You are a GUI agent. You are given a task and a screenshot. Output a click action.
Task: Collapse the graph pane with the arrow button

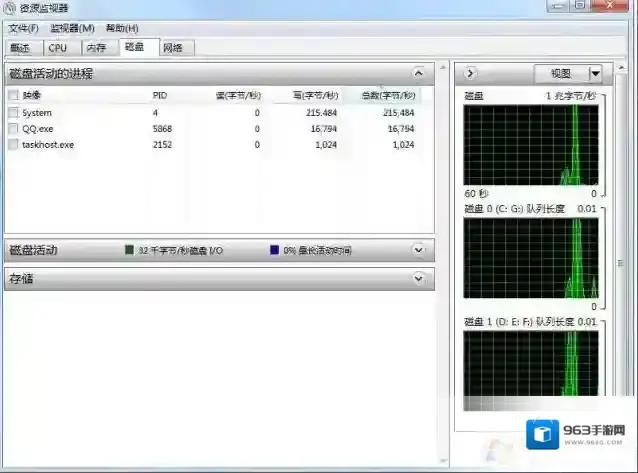[x=471, y=73]
